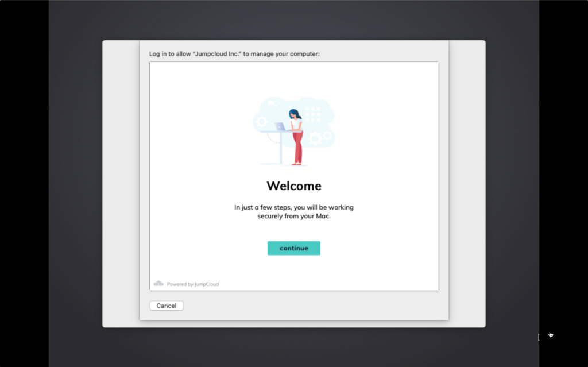Viewport: 588px width, 367px height.
Task: Click the woman's blue hair
Action: pos(294,114)
